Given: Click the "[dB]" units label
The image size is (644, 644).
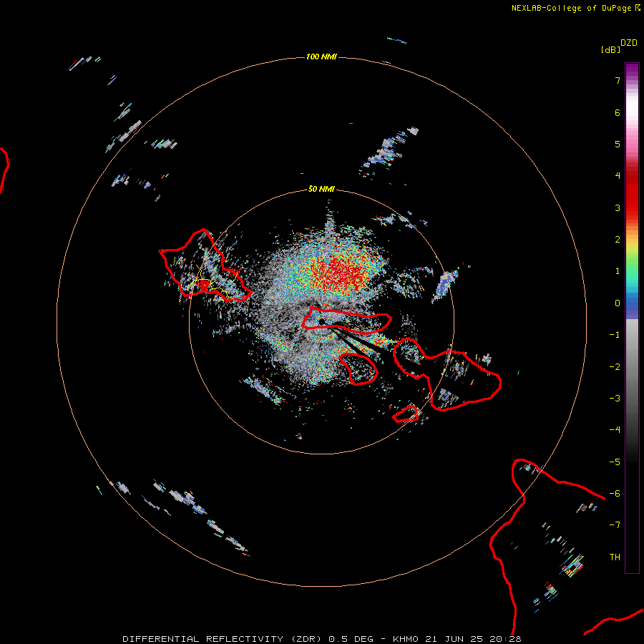Looking at the screenshot, I should pos(610,49).
